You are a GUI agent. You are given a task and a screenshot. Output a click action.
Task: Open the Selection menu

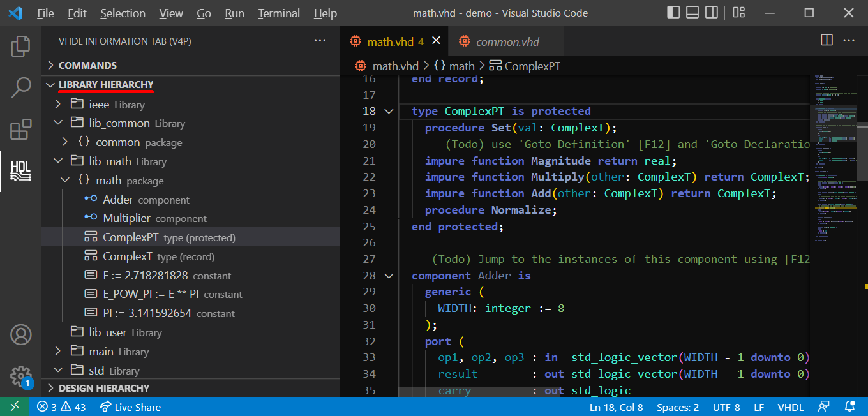tap(123, 13)
